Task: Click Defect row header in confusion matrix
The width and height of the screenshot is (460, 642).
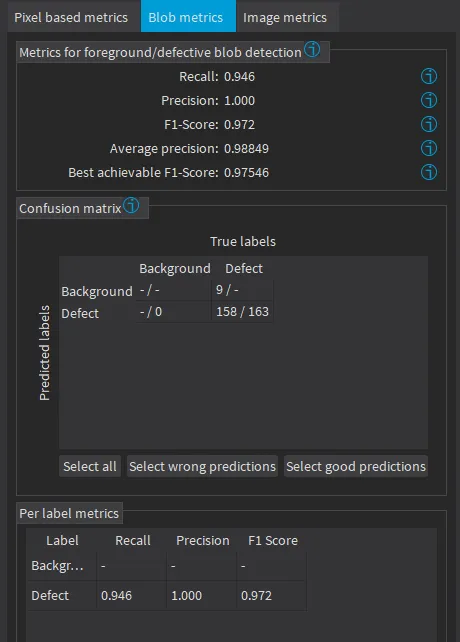Action: pos(80,314)
